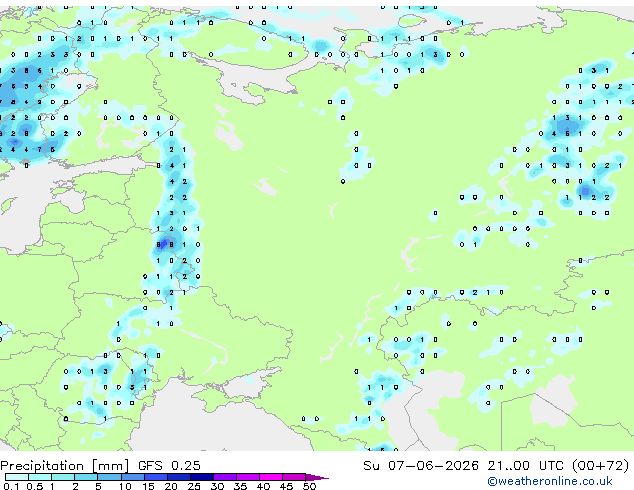Click the 'Precipitation [mm]' title text
The height and width of the screenshot is (490, 634).
pos(65,466)
